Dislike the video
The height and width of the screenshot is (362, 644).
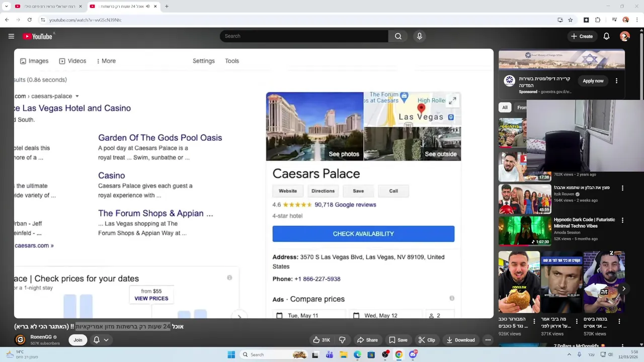(342, 340)
